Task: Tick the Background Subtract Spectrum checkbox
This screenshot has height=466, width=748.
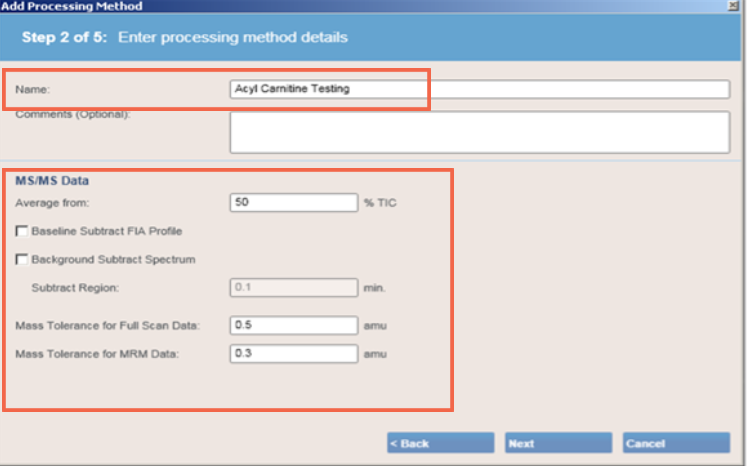Action: (x=21, y=259)
